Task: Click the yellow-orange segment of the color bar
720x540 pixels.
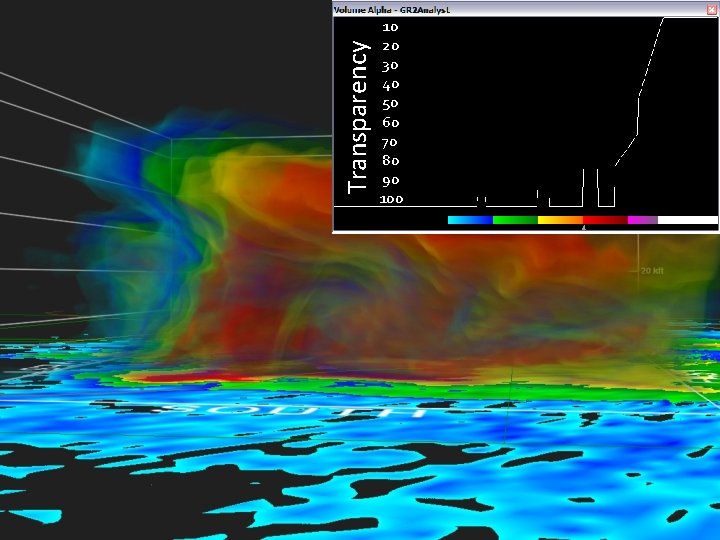Action: tap(560, 220)
